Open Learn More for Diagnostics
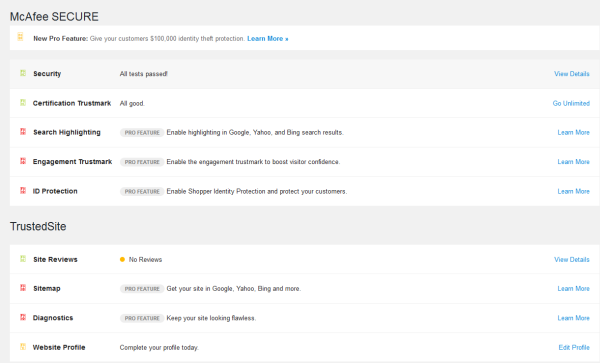Viewport: 600px width, 363px height. [573, 318]
